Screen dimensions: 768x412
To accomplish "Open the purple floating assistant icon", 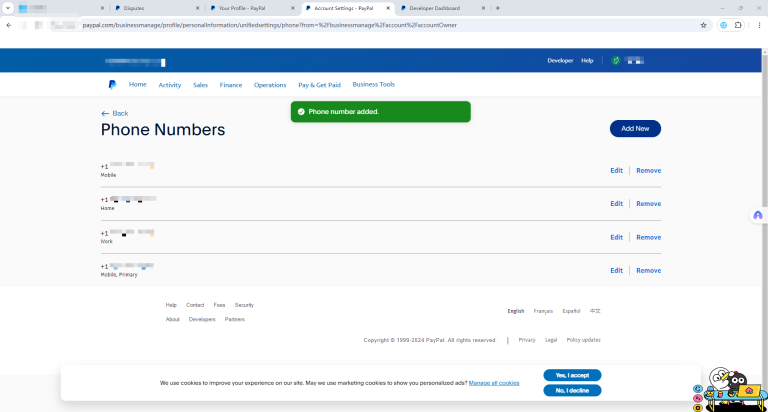I will click(757, 215).
